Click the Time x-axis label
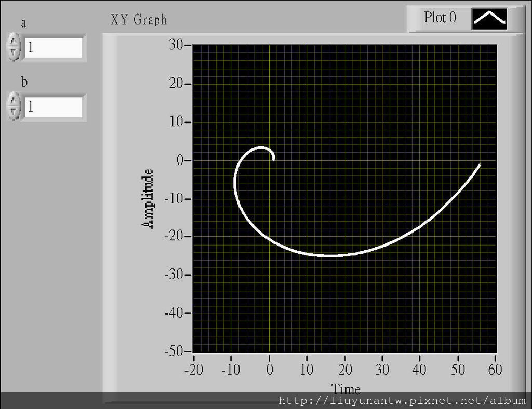 (345, 389)
